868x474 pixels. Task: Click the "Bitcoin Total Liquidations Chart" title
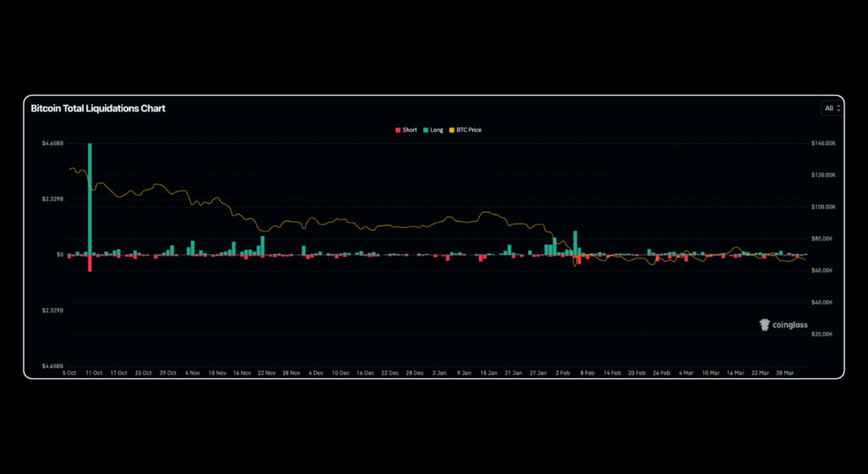[x=98, y=109]
